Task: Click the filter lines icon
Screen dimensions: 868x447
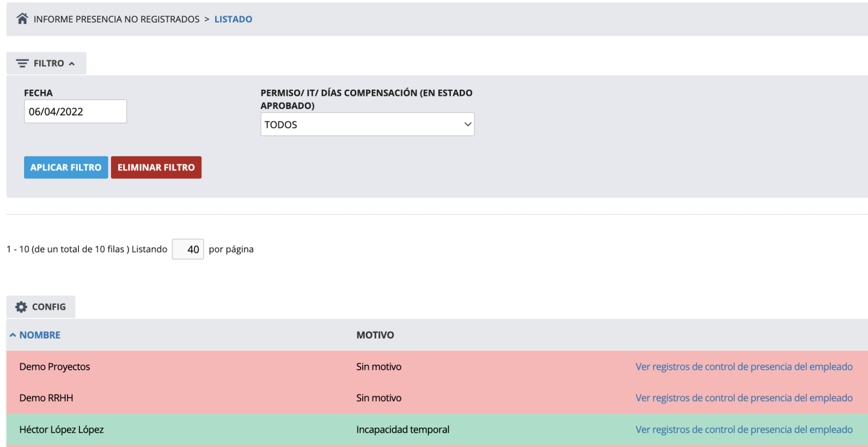Action: (x=22, y=63)
